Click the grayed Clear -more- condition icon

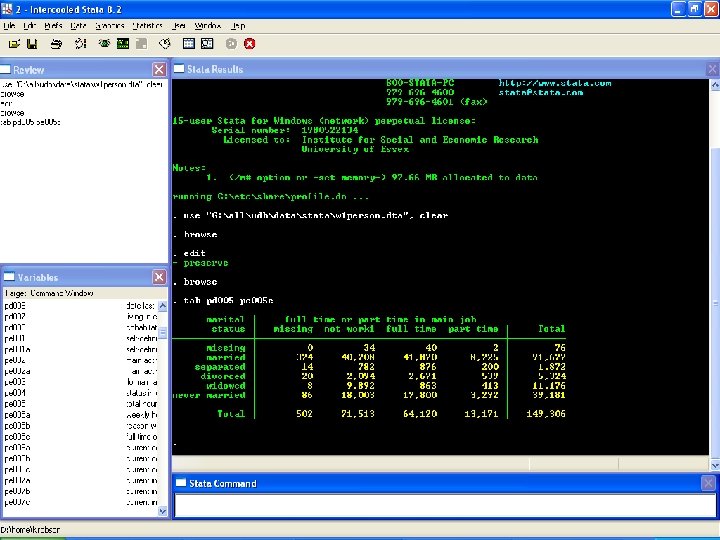pos(231,44)
